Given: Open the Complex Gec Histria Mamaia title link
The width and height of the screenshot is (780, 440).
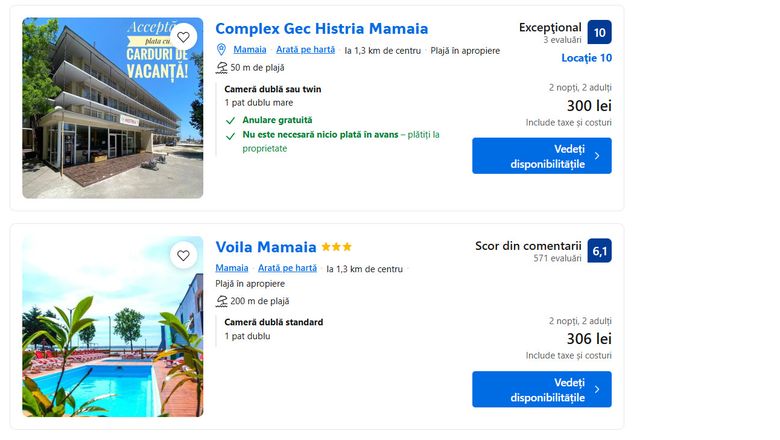Looking at the screenshot, I should click(x=321, y=29).
